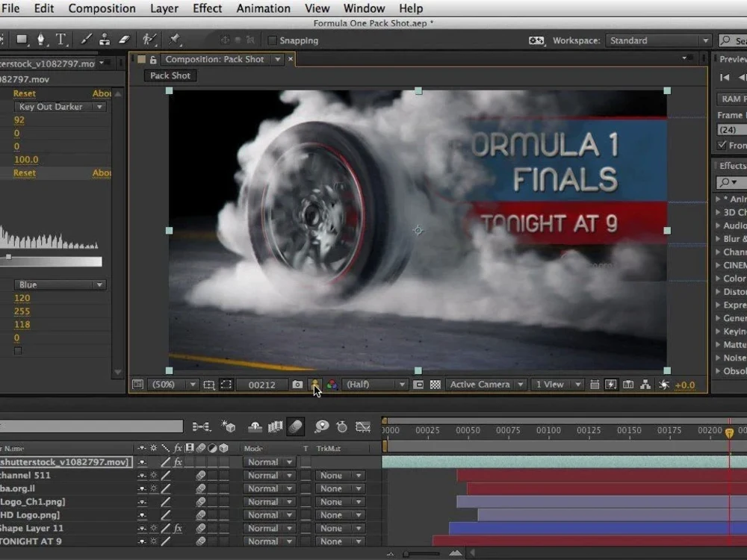Select the Brush tool
The width and height of the screenshot is (747, 560).
(86, 40)
